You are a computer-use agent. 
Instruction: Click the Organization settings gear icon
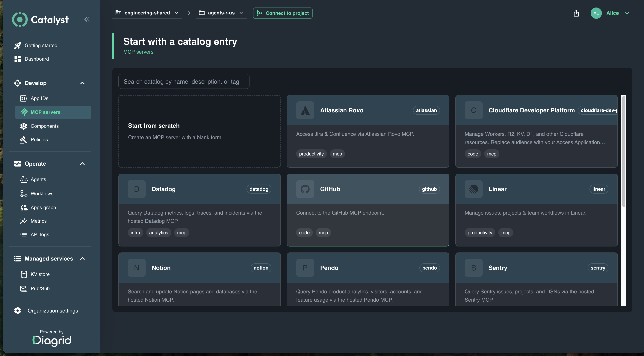tap(17, 311)
